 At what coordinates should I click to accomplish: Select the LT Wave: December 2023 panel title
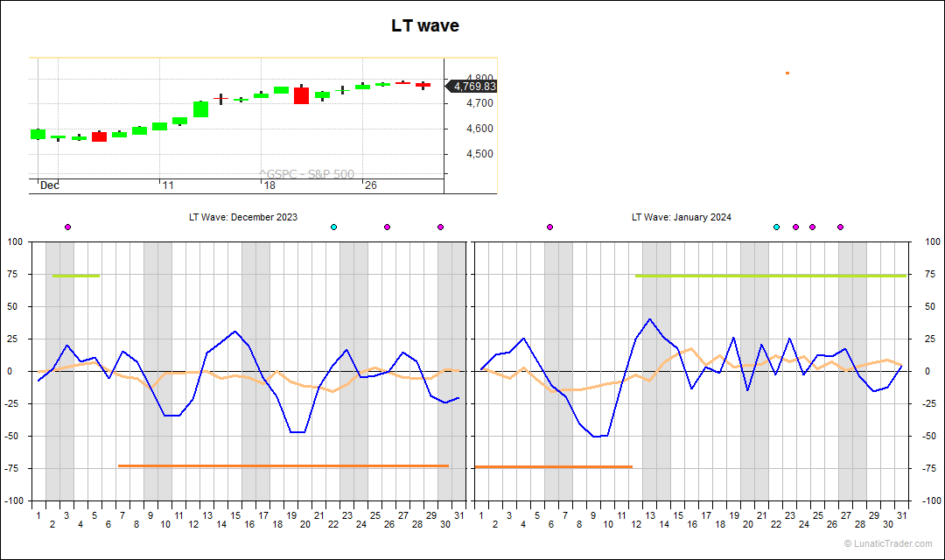click(242, 217)
